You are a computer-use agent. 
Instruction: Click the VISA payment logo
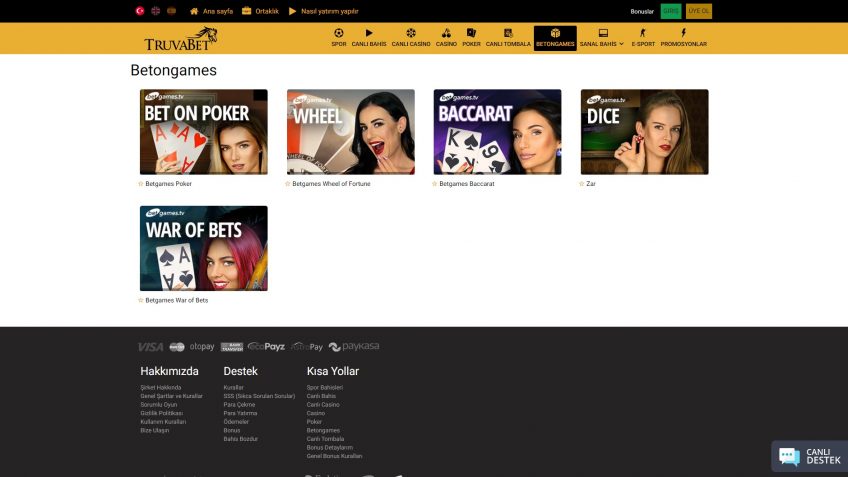point(150,347)
